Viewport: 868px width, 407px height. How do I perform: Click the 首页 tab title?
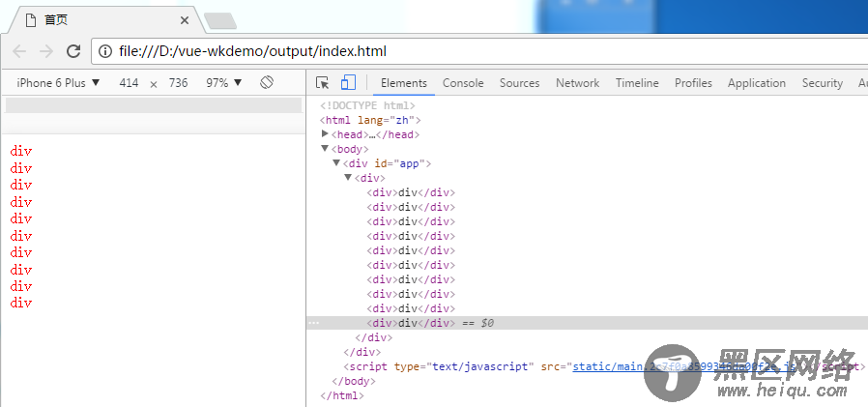(56, 20)
